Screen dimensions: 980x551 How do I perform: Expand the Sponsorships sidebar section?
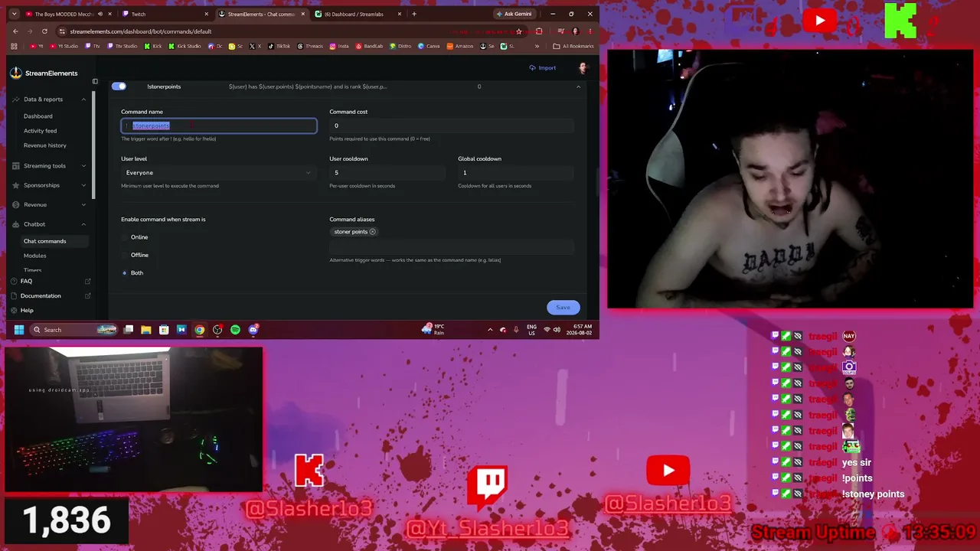(50, 185)
